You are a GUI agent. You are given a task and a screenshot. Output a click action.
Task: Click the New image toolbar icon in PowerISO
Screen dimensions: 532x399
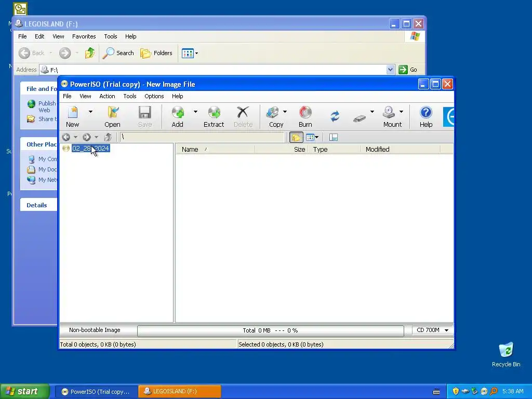pyautogui.click(x=73, y=116)
